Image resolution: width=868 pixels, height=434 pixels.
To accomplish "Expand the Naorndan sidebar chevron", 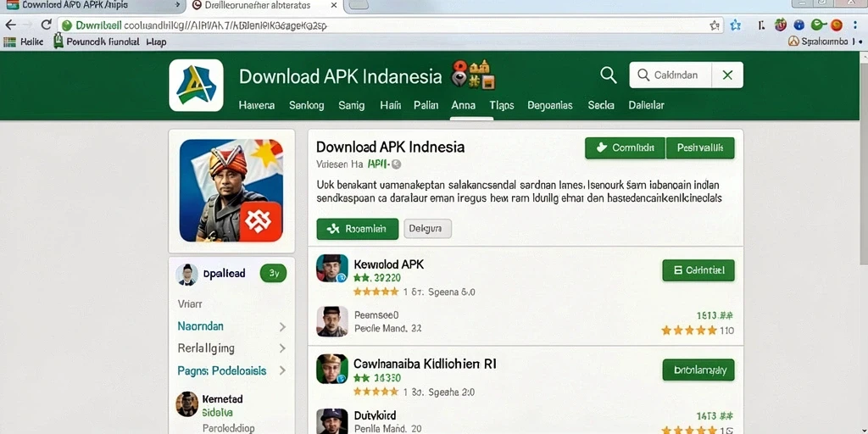I will point(282,326).
